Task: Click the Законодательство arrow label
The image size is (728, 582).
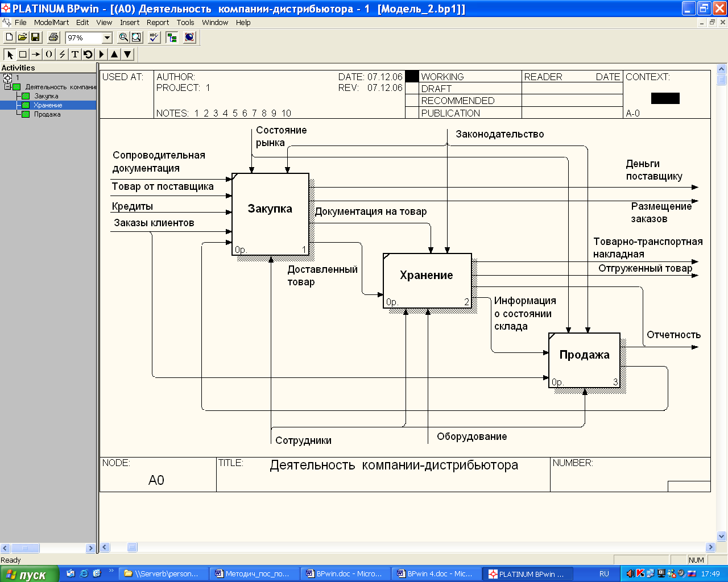Action: pos(499,134)
